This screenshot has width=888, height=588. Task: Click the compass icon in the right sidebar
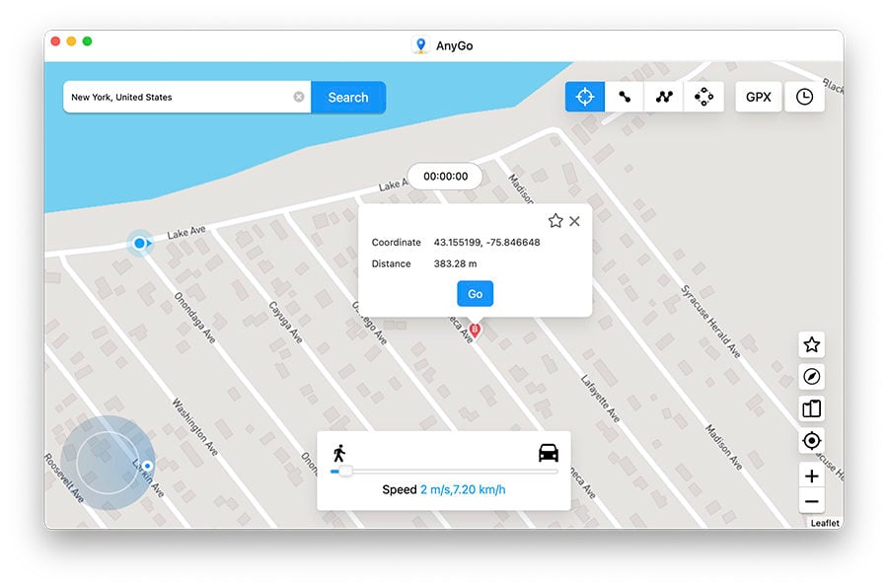click(x=811, y=376)
